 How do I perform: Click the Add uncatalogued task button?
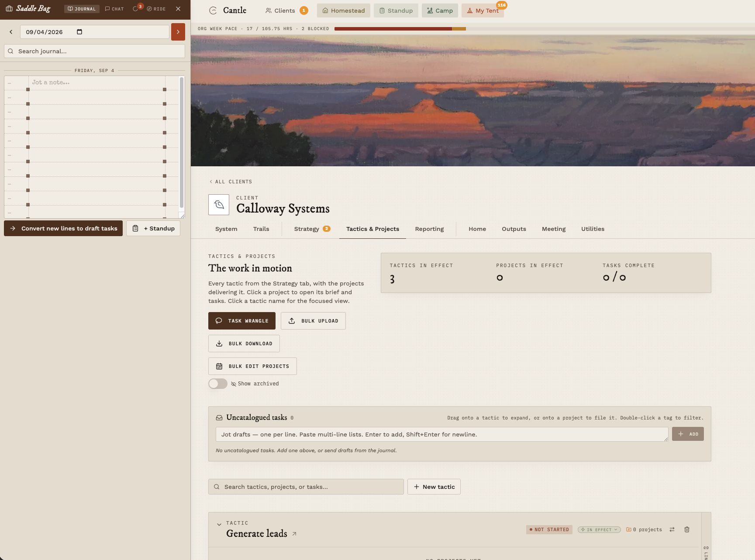tap(688, 434)
